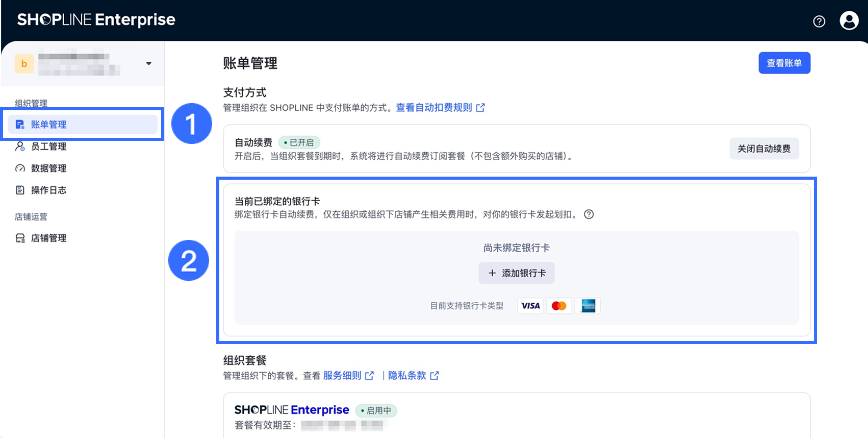Click the 操作日志 document icon
Image resolution: width=868 pixels, height=438 pixels.
[20, 190]
